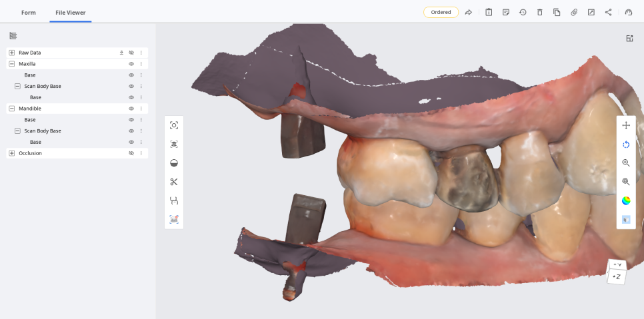This screenshot has height=319, width=644.
Task: Click the Ordered status button
Action: coord(441,12)
